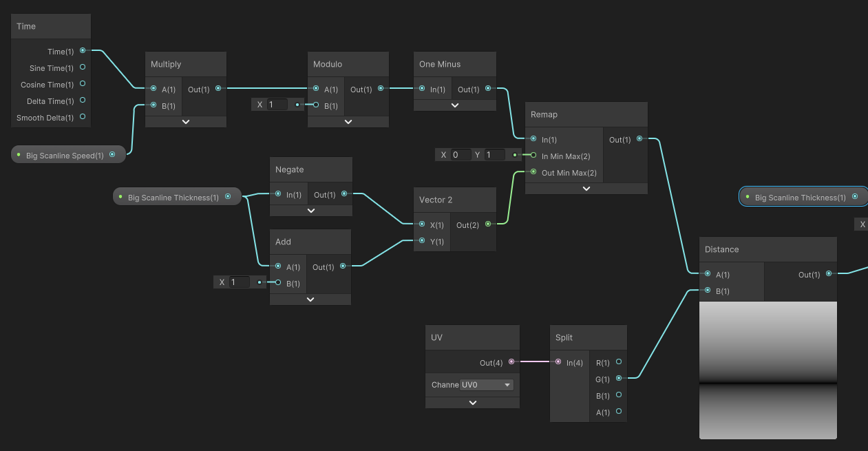Click the Delta Time output port
Image resolution: width=868 pixels, height=451 pixels.
83,101
